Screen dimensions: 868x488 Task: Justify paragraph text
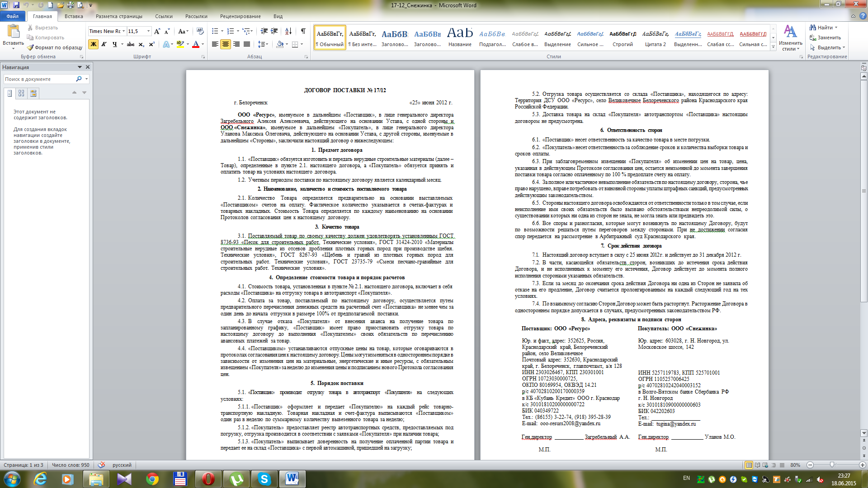coord(247,44)
